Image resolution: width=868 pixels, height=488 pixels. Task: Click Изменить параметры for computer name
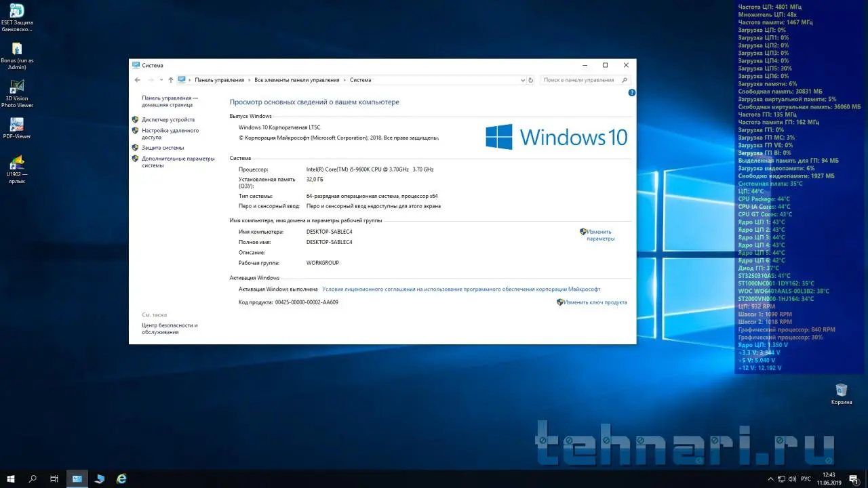pyautogui.click(x=600, y=235)
